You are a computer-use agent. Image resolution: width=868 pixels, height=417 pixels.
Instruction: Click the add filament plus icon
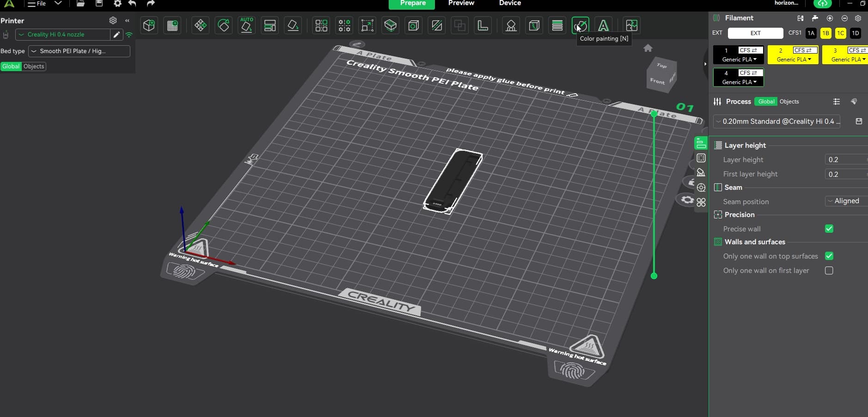(830, 18)
